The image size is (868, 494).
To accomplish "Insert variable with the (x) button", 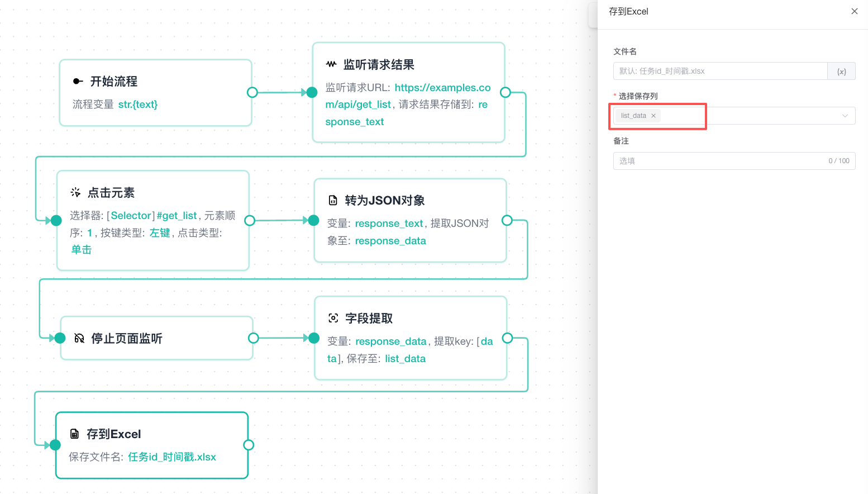I will click(841, 71).
